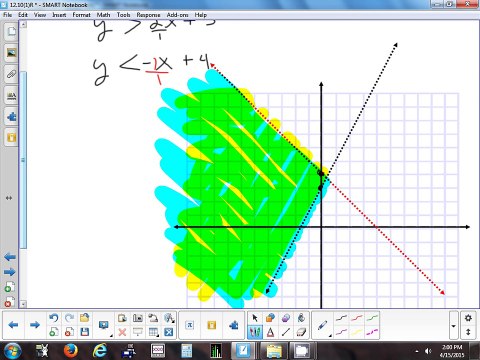
Task: Open the Page Sorter sidebar tab
Action: point(11,32)
